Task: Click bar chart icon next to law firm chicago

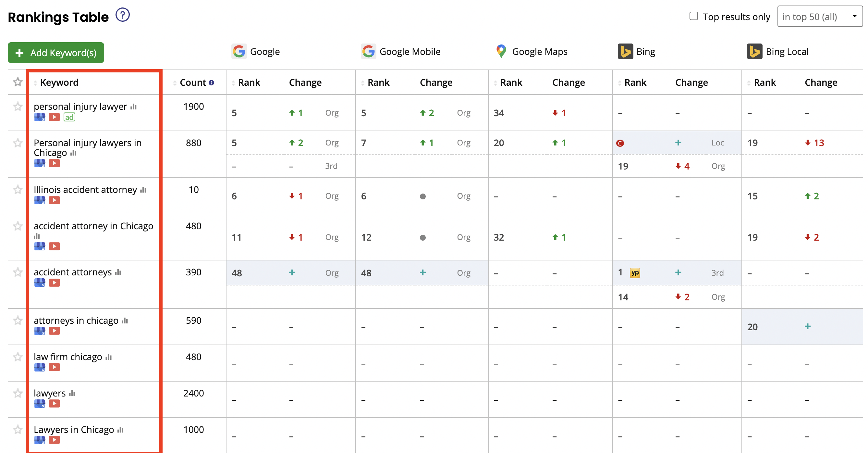Action: click(108, 357)
